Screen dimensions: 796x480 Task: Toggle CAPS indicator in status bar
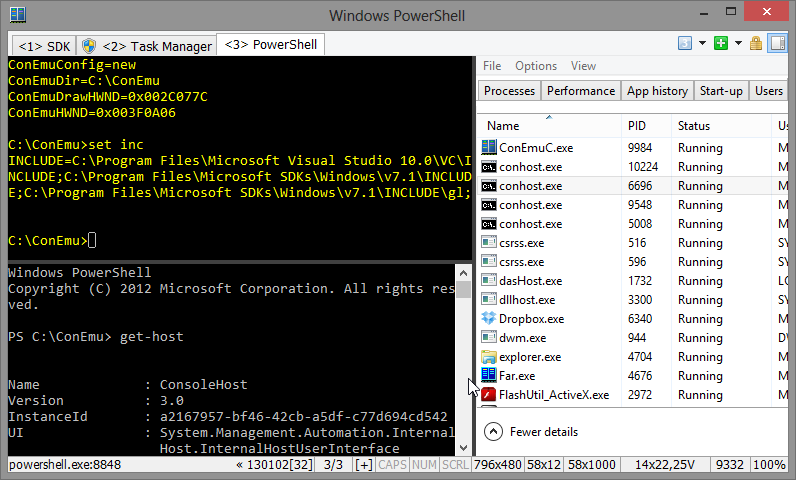(393, 466)
